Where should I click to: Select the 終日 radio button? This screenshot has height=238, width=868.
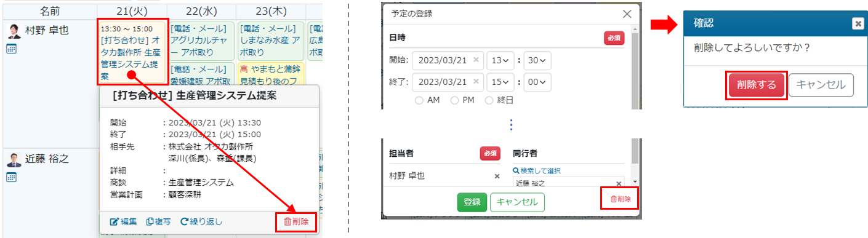tap(489, 100)
